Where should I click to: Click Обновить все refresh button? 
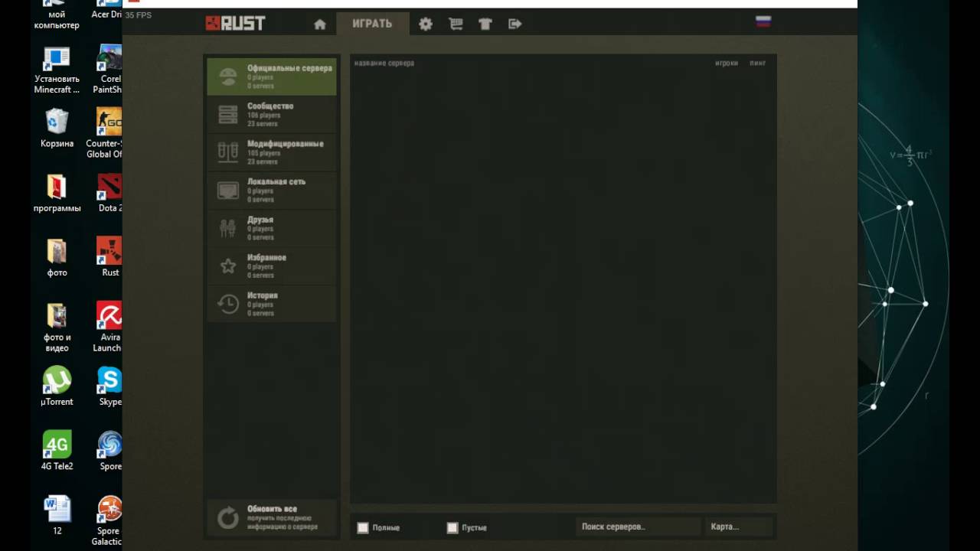(272, 518)
